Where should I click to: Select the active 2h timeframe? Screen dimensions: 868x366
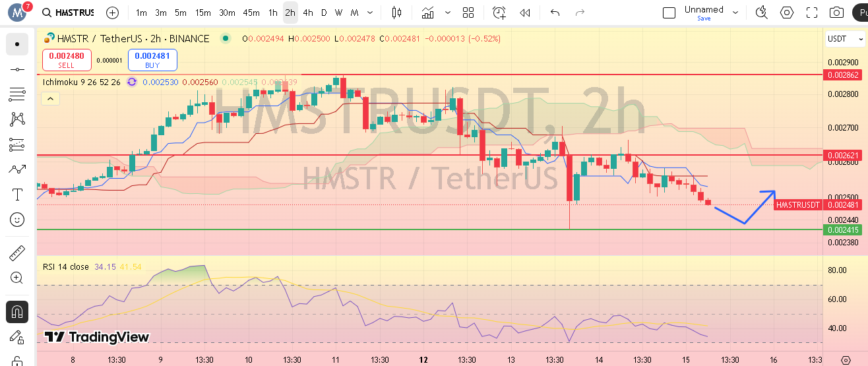coord(290,13)
